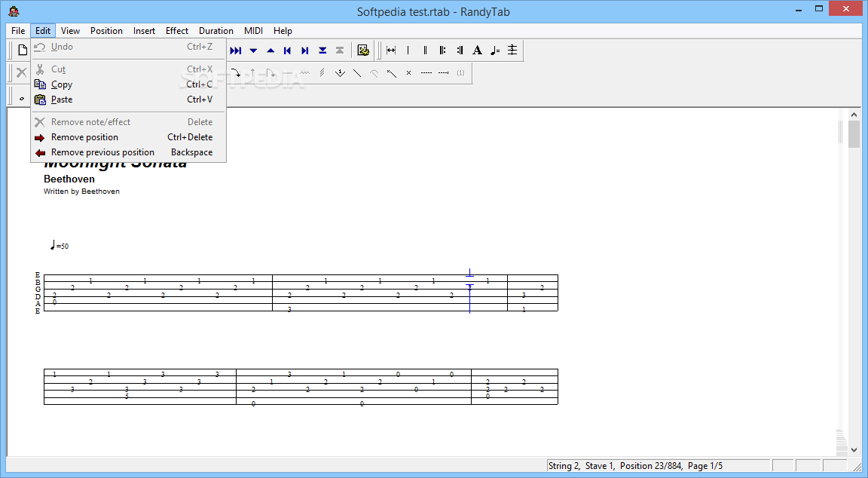The width and height of the screenshot is (868, 478).
Task: Open the Effect menu
Action: pyautogui.click(x=177, y=30)
